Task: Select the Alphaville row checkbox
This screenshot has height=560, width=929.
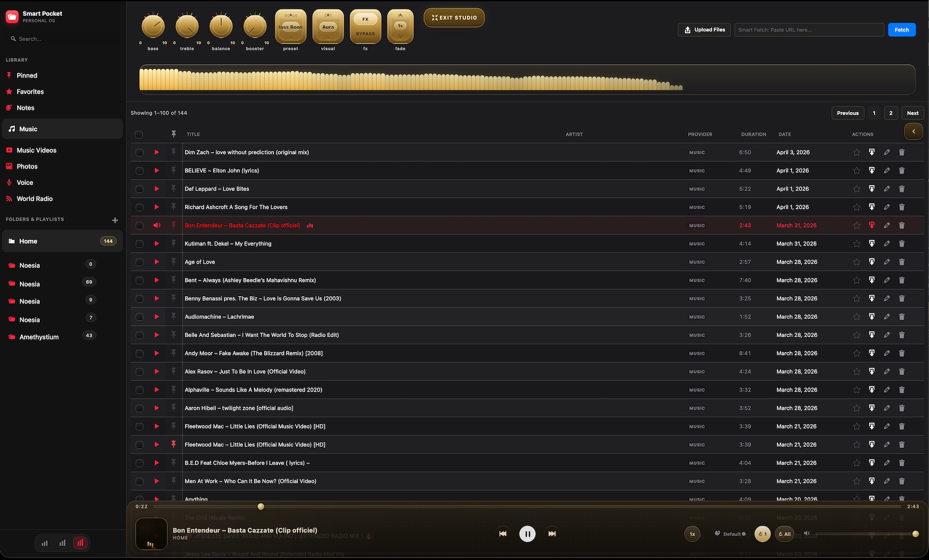Action: pyautogui.click(x=139, y=390)
